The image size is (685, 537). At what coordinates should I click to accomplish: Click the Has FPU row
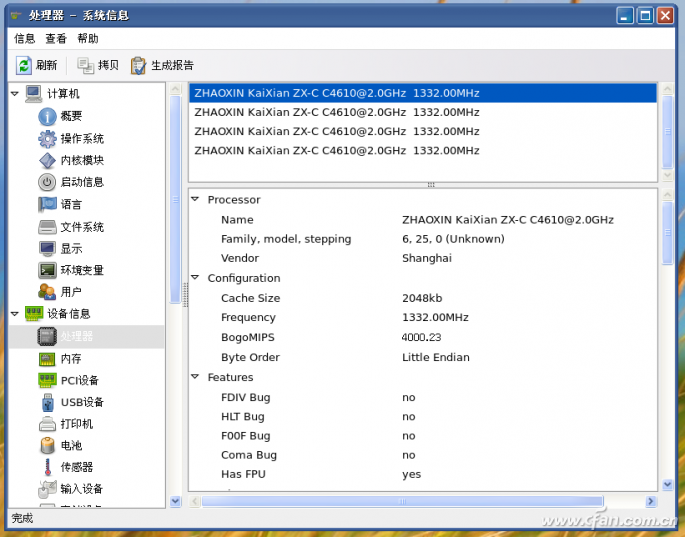point(423,475)
